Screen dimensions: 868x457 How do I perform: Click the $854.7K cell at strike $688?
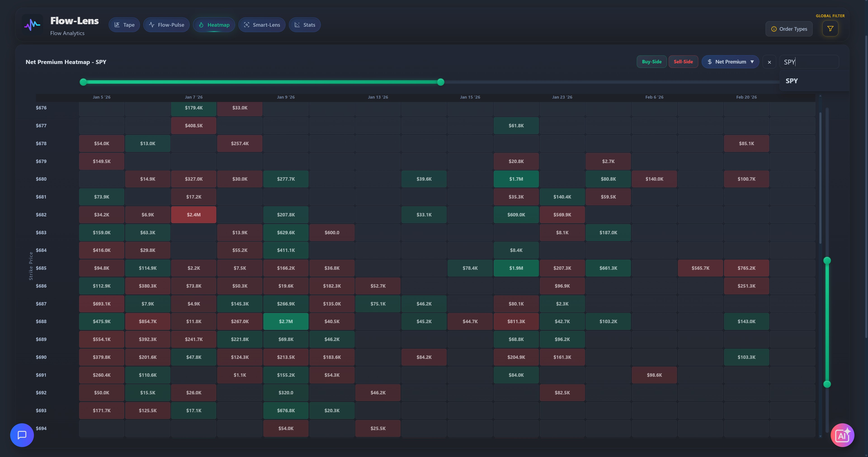(x=148, y=322)
